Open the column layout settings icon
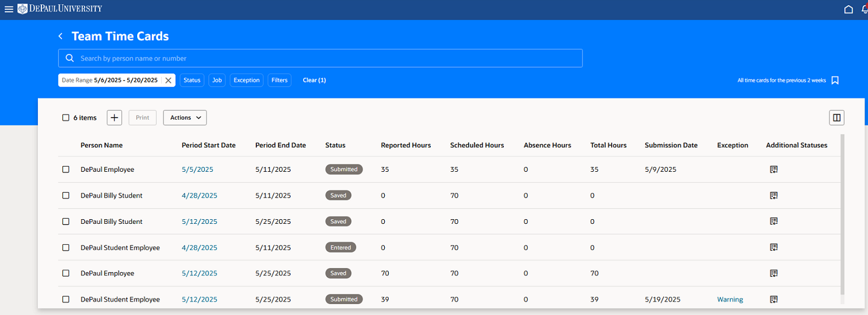Viewport: 868px width, 315px height. click(836, 117)
